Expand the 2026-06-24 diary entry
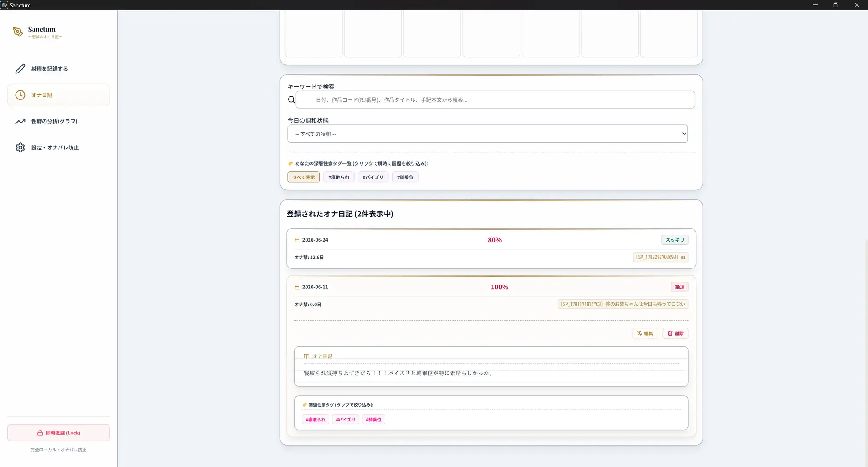The width and height of the screenshot is (868, 467). click(x=491, y=248)
